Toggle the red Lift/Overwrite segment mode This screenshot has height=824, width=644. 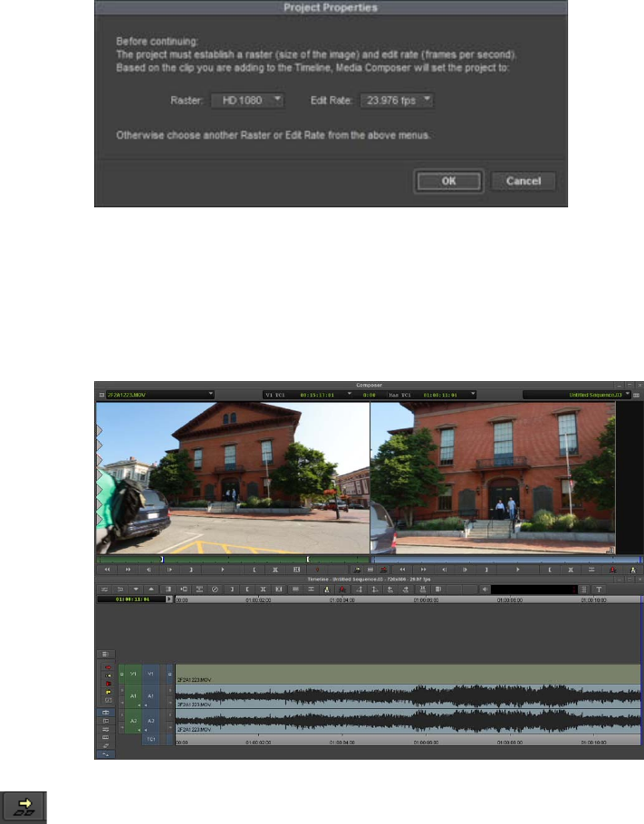click(108, 667)
